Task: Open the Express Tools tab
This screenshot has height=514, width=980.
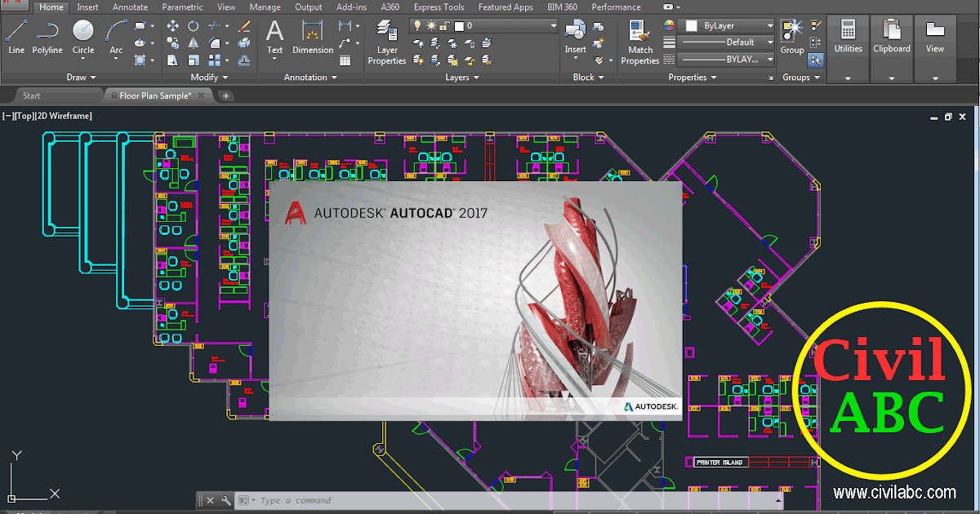Action: [x=439, y=7]
